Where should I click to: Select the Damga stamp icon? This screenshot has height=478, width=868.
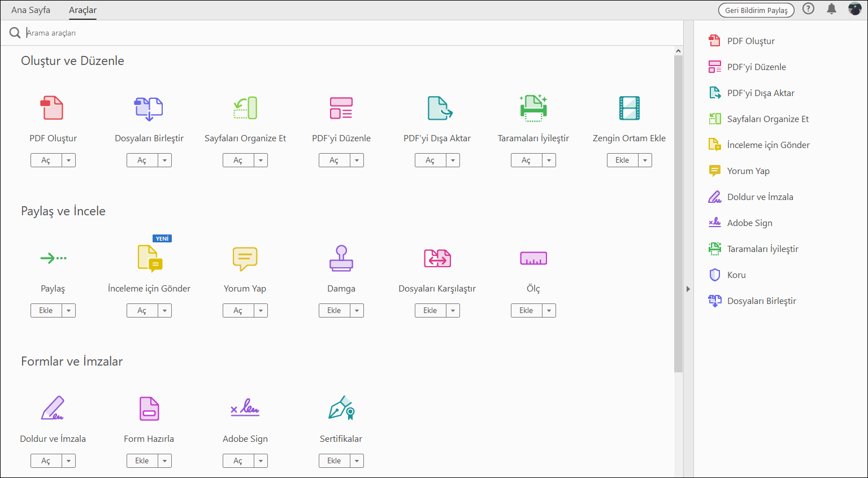click(341, 258)
